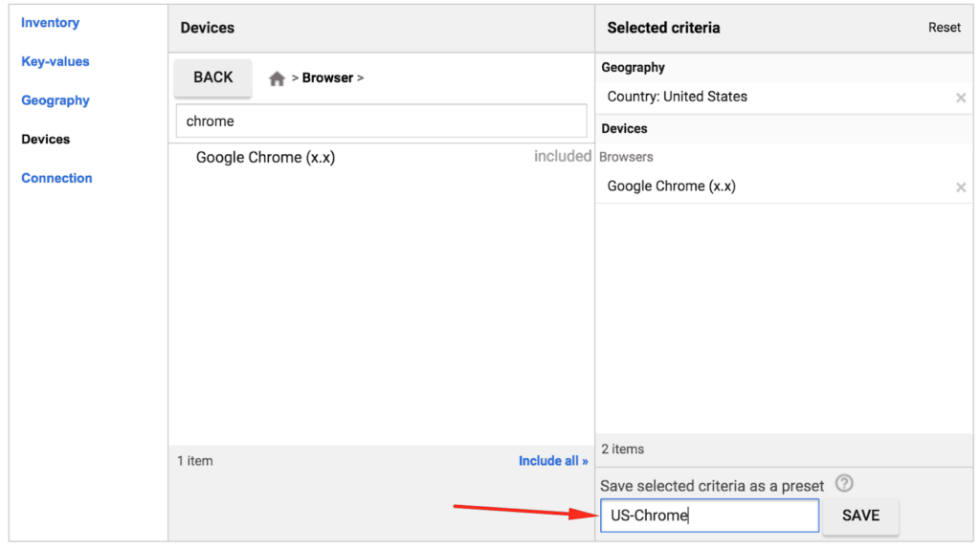The image size is (980, 549).
Task: Select the Devices targeting section
Action: click(x=46, y=139)
